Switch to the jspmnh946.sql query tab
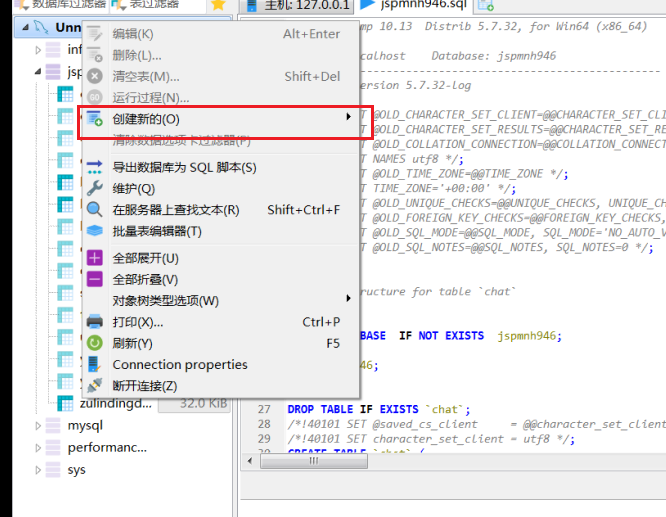Image resolution: width=666 pixels, height=517 pixels. (414, 5)
